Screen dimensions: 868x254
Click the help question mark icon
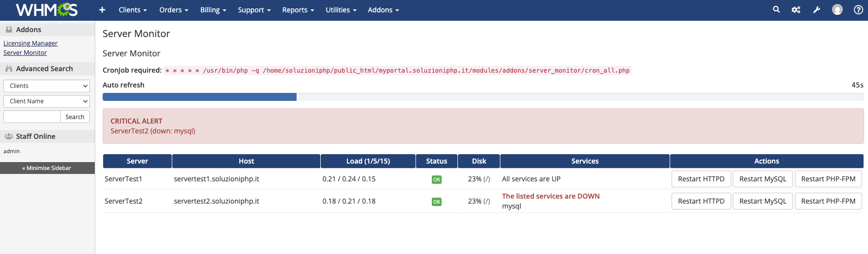[x=858, y=10]
